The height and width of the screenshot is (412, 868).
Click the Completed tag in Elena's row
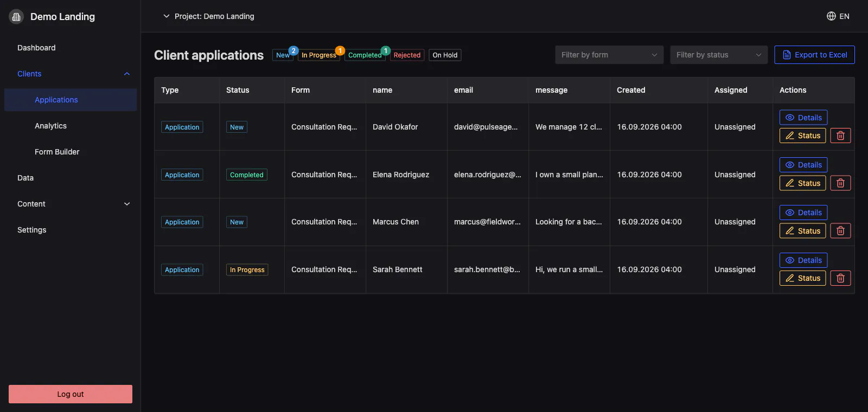pos(246,175)
